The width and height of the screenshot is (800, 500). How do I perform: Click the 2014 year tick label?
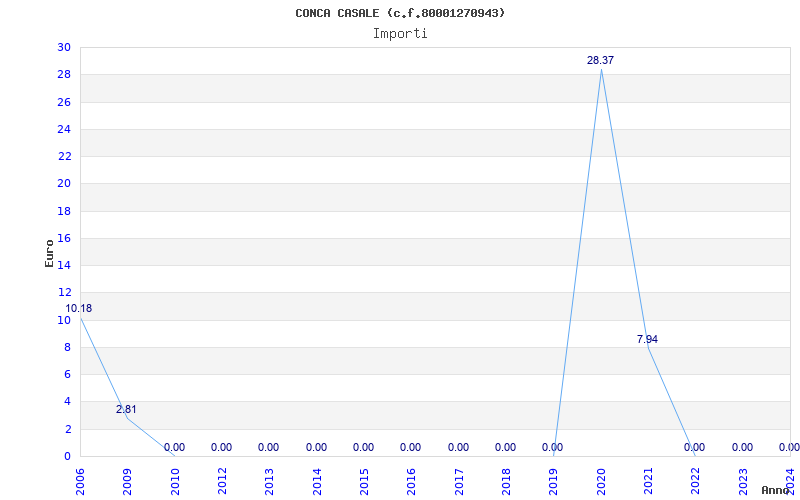(317, 482)
